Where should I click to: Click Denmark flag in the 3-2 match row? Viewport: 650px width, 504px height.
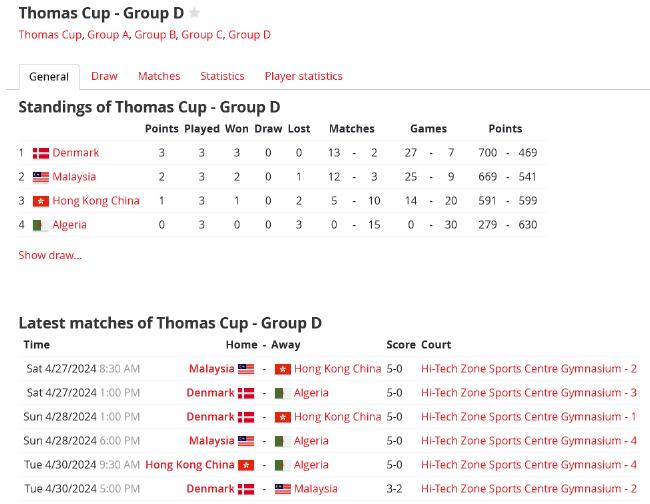click(x=246, y=489)
